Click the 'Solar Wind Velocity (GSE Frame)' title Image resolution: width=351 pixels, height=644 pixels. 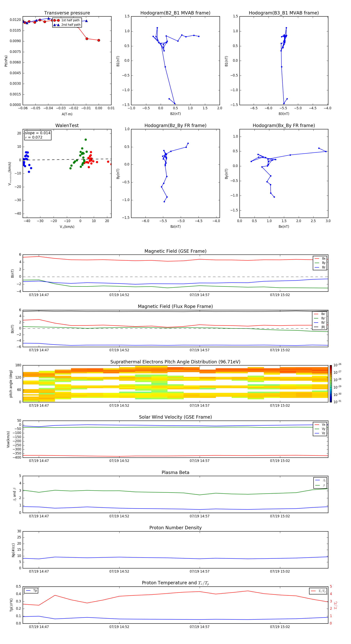coord(175,417)
